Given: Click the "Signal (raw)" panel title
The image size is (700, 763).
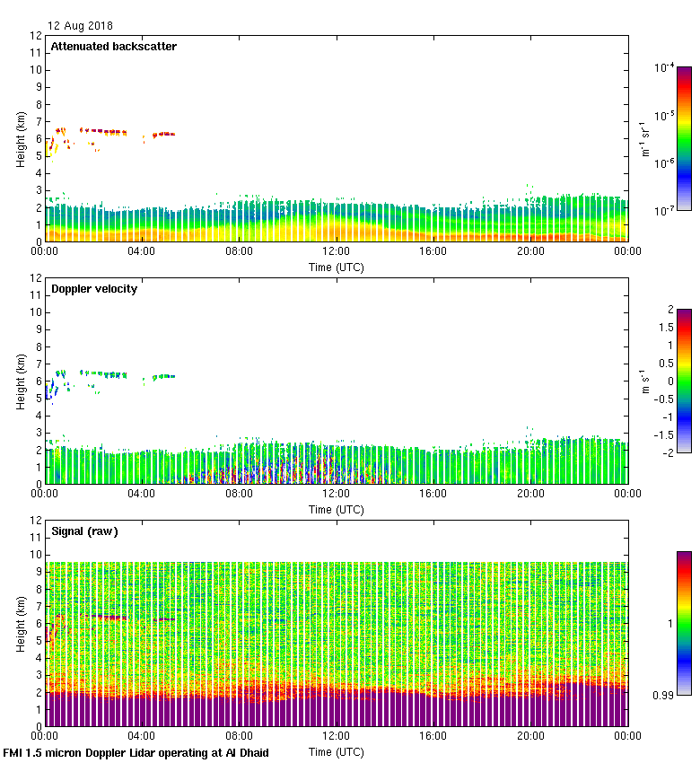Looking at the screenshot, I should 84,531.
